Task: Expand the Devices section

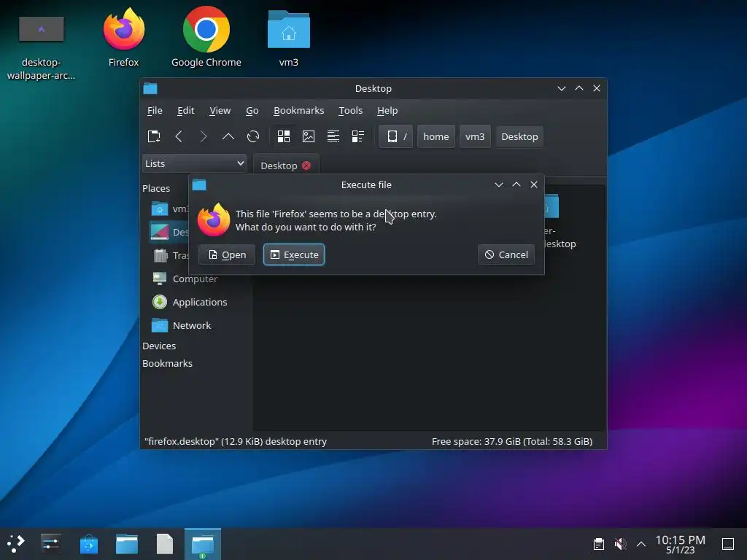Action: (159, 346)
